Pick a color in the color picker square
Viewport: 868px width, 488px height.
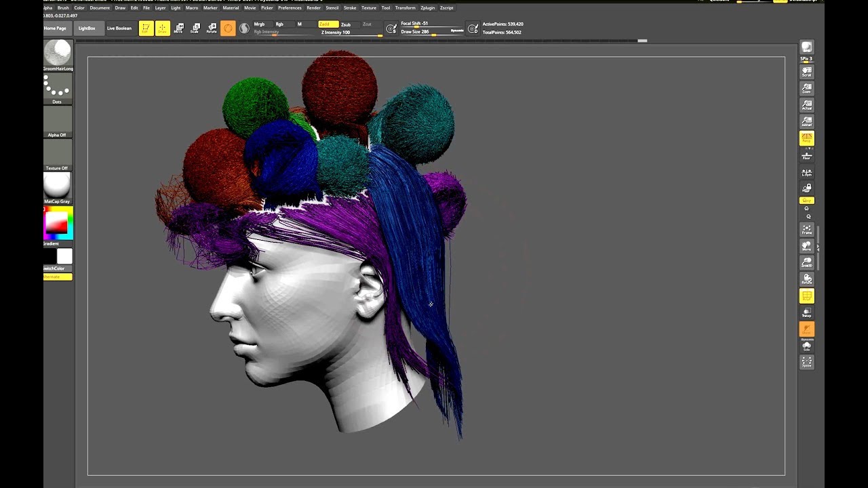pyautogui.click(x=56, y=223)
